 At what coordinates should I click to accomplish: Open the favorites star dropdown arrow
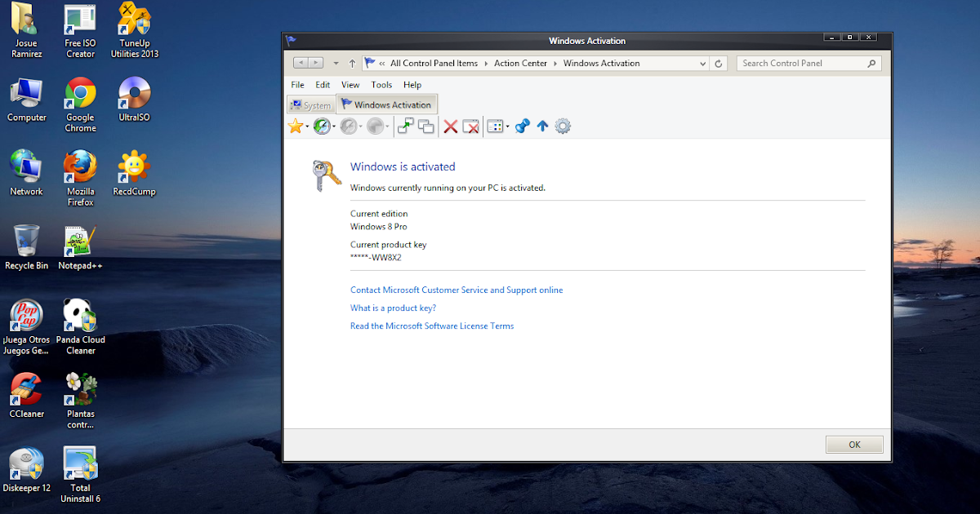308,127
